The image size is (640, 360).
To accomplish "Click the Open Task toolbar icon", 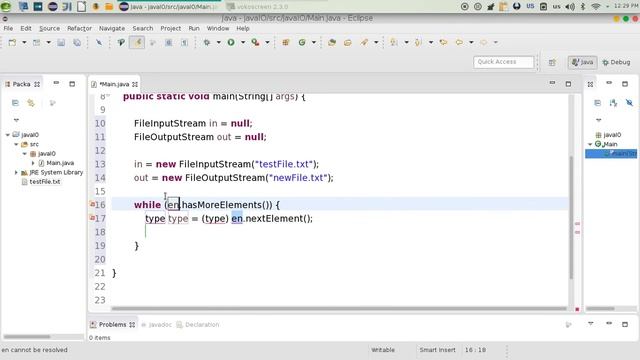I will pyautogui.click(x=347, y=42).
